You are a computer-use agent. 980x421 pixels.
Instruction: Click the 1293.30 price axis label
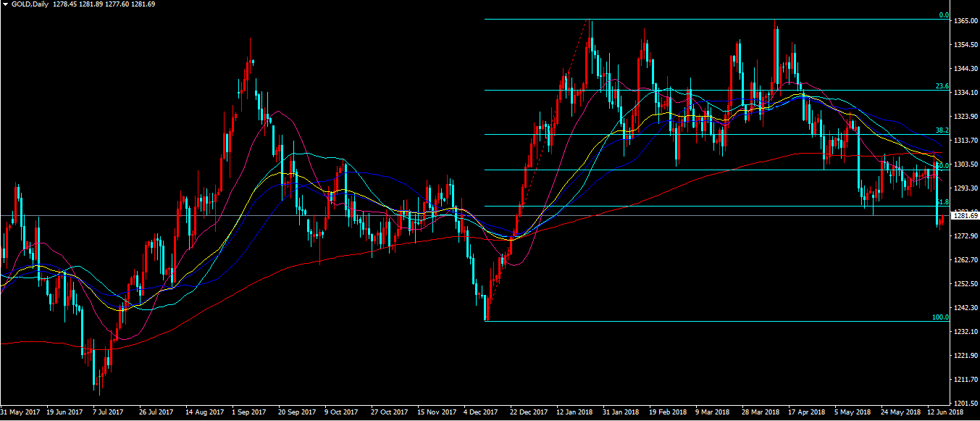tap(966, 188)
